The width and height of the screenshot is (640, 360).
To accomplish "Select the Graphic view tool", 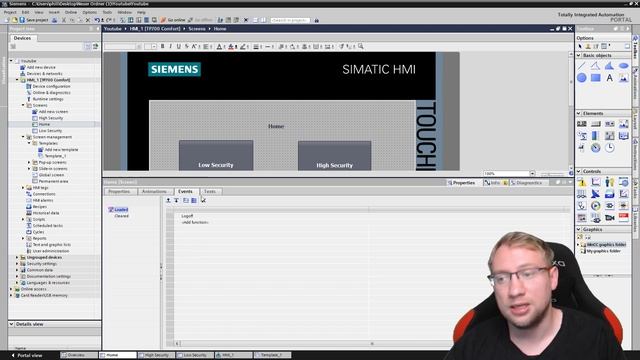I will click(x=623, y=78).
